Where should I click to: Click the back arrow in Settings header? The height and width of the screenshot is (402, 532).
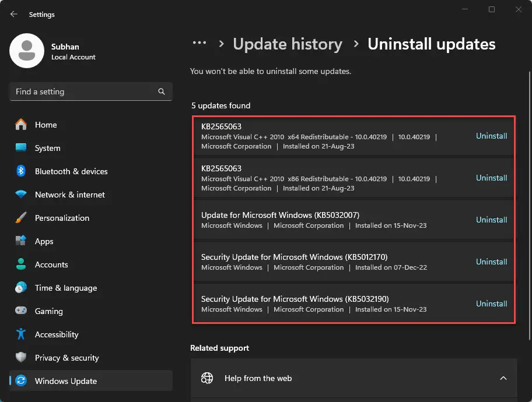click(x=14, y=14)
